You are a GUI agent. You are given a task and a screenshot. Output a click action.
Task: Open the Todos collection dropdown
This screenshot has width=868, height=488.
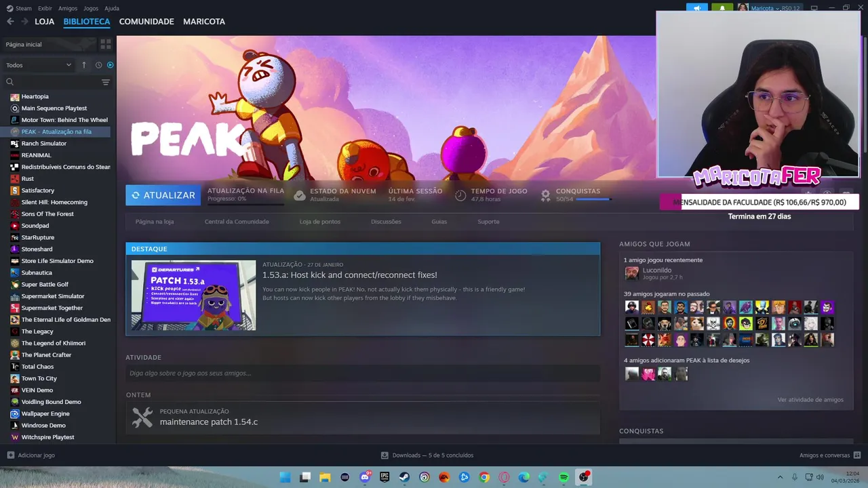(39, 65)
